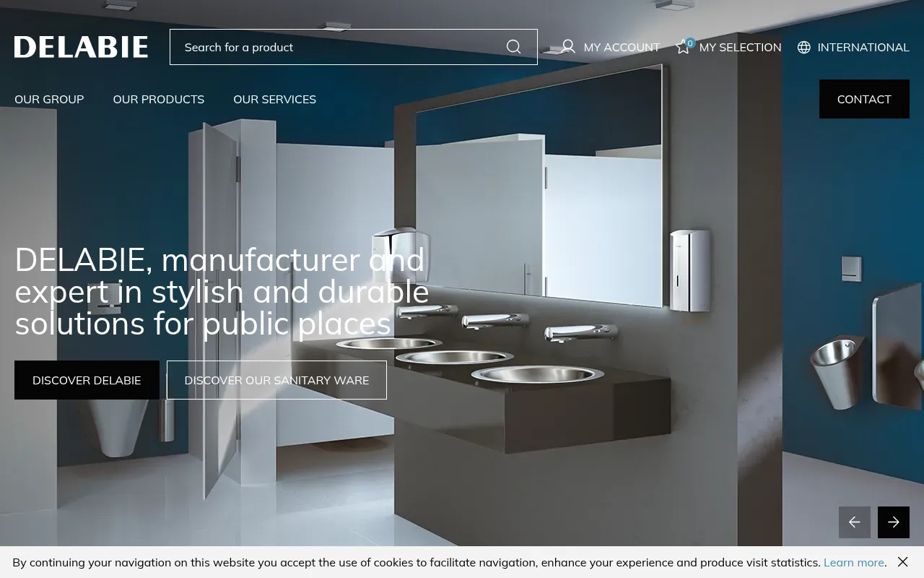Click the DELABIE logo
Screen dimensions: 924x578
[x=81, y=47]
